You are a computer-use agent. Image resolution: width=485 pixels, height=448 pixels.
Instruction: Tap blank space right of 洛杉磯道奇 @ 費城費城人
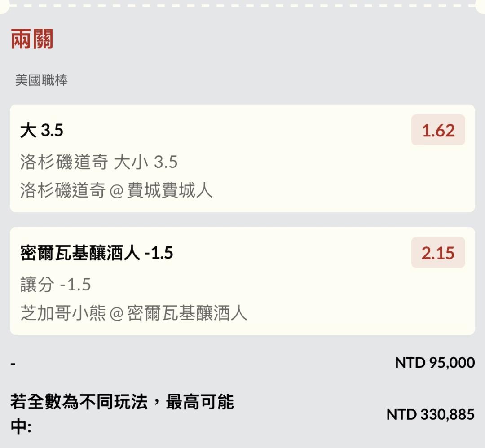click(341, 191)
